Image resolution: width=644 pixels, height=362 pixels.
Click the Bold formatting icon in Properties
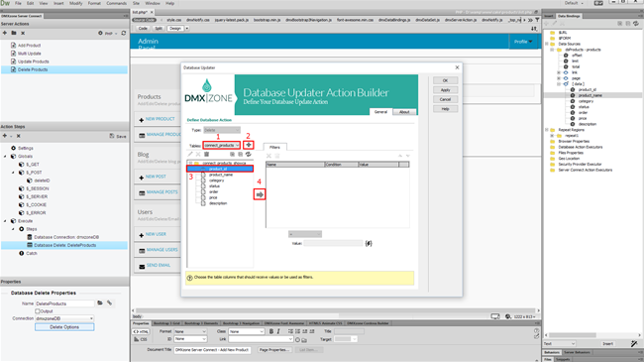tap(271, 331)
